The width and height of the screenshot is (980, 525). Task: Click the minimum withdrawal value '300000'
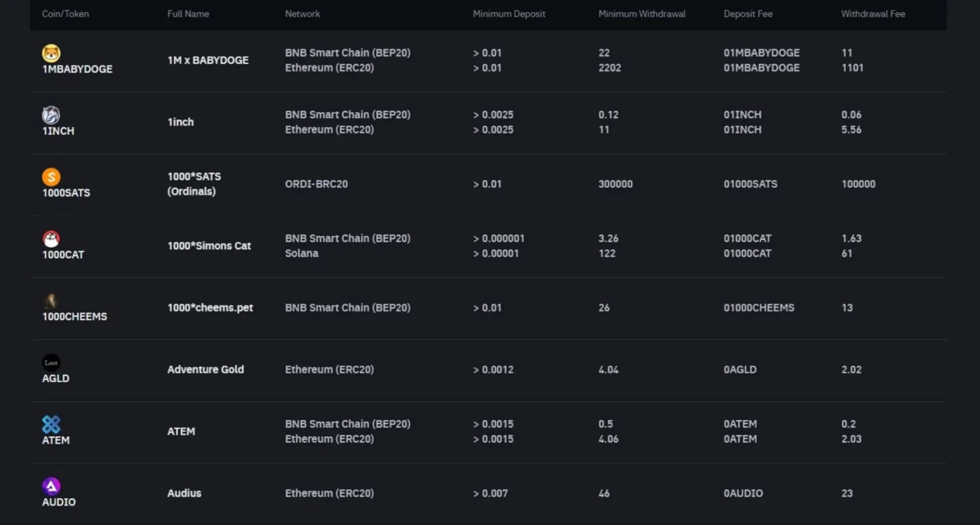pos(616,184)
